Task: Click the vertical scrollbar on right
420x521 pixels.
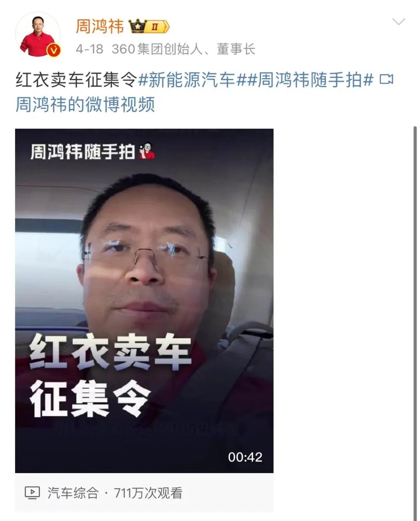Action: pyautogui.click(x=415, y=323)
